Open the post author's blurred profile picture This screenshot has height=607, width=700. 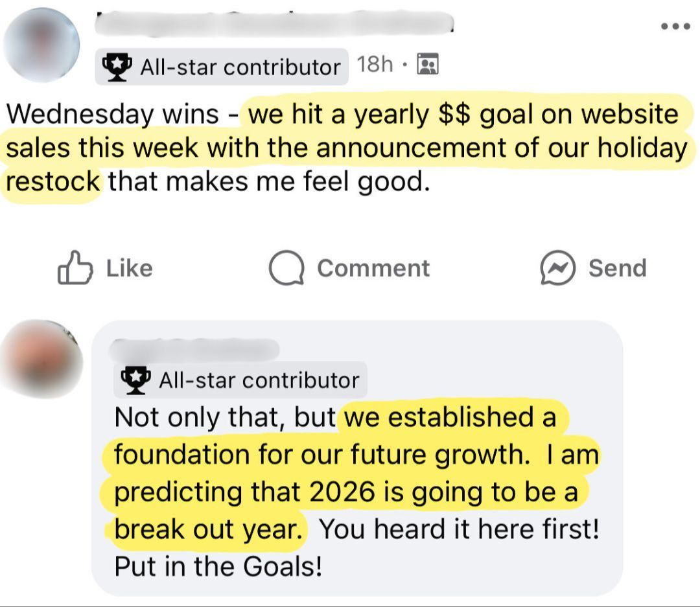click(41, 45)
